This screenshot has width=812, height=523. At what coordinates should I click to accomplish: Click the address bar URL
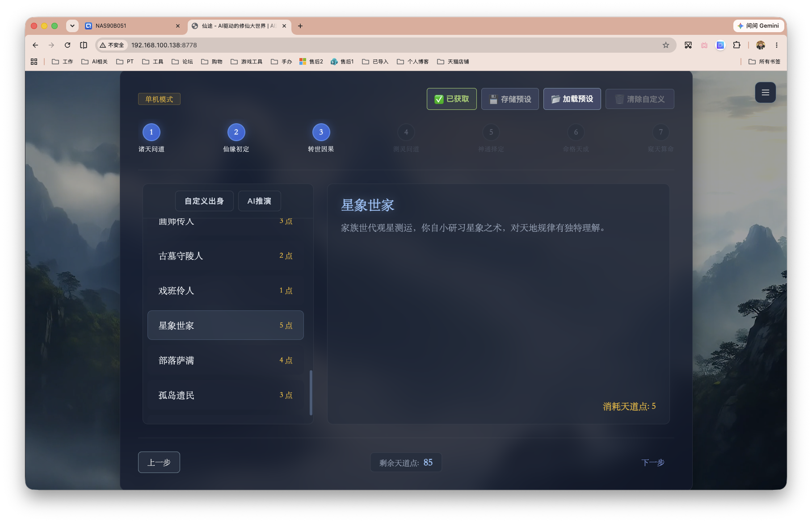(164, 45)
